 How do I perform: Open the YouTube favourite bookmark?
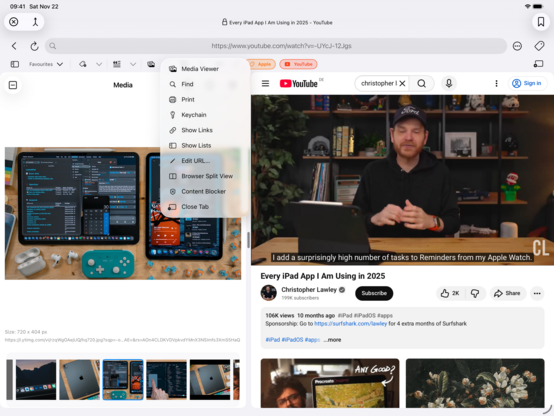(299, 64)
